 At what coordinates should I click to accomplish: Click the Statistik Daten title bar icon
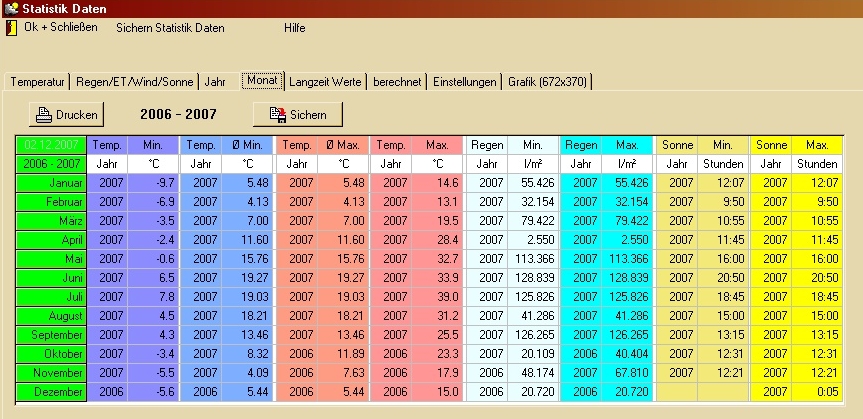pos(11,8)
